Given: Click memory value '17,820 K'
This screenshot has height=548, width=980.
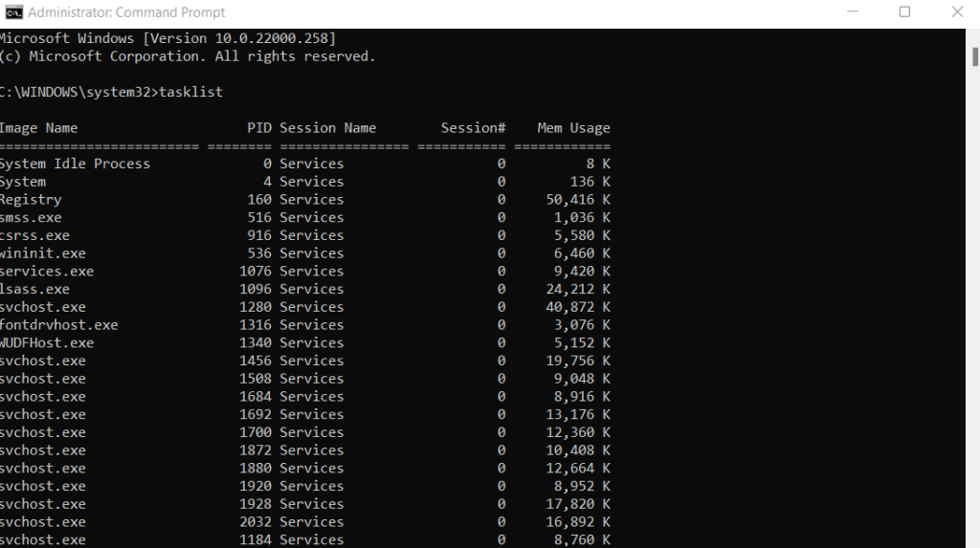Looking at the screenshot, I should click(x=578, y=504).
